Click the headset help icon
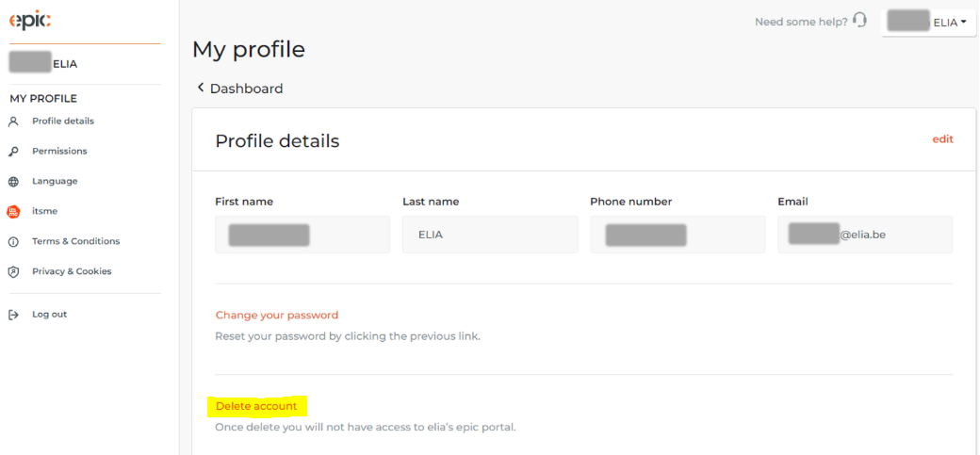Image resolution: width=980 pixels, height=455 pixels. tap(860, 21)
